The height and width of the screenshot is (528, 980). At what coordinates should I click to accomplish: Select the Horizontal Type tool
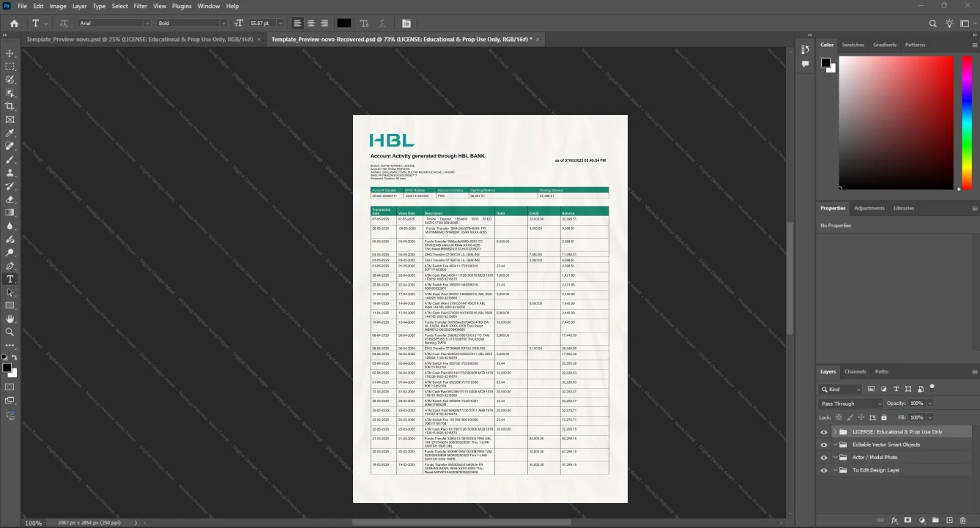pos(10,279)
